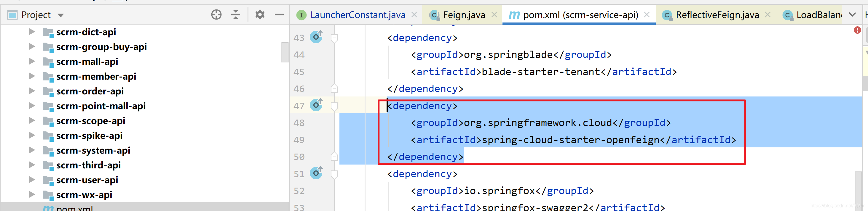The width and height of the screenshot is (868, 211).
Task: Click on blade-starter-tenant artifactId text
Action: click(x=541, y=72)
